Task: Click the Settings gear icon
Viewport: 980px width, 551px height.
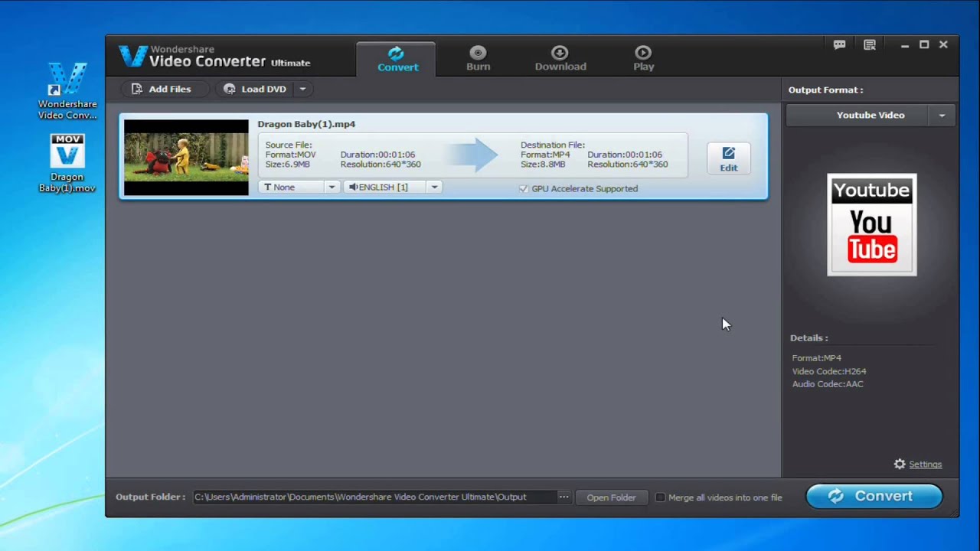Action: pos(900,465)
